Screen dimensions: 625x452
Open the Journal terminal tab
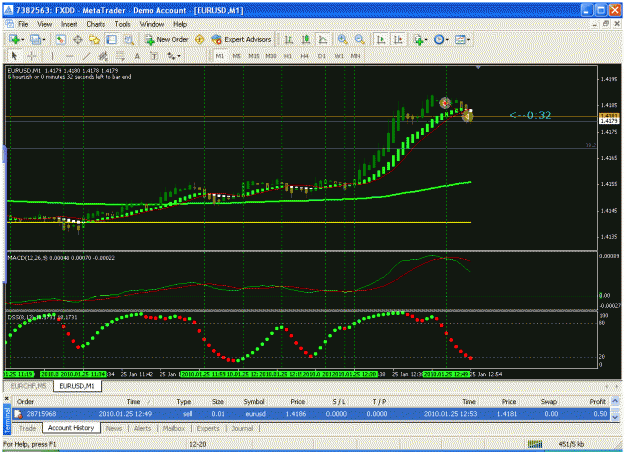pos(242,428)
